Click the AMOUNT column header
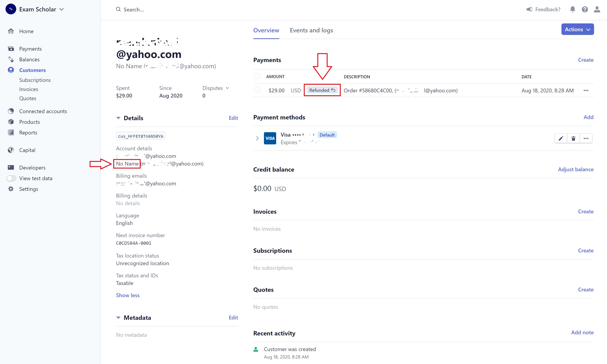607x364 pixels. pyautogui.click(x=275, y=77)
